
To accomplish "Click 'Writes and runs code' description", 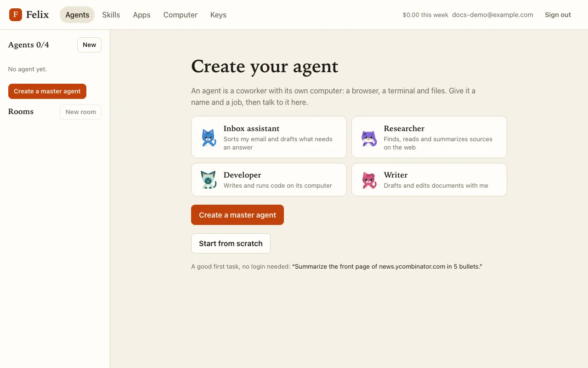I will tap(277, 185).
